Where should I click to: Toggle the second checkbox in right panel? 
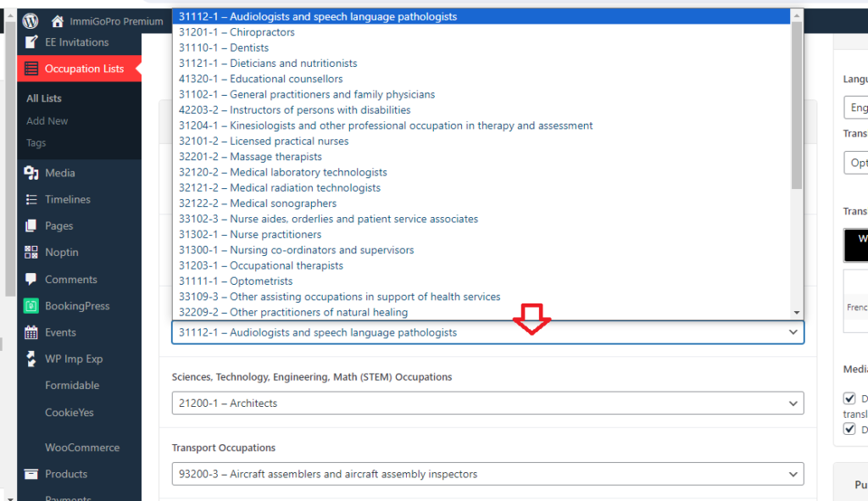pos(849,429)
